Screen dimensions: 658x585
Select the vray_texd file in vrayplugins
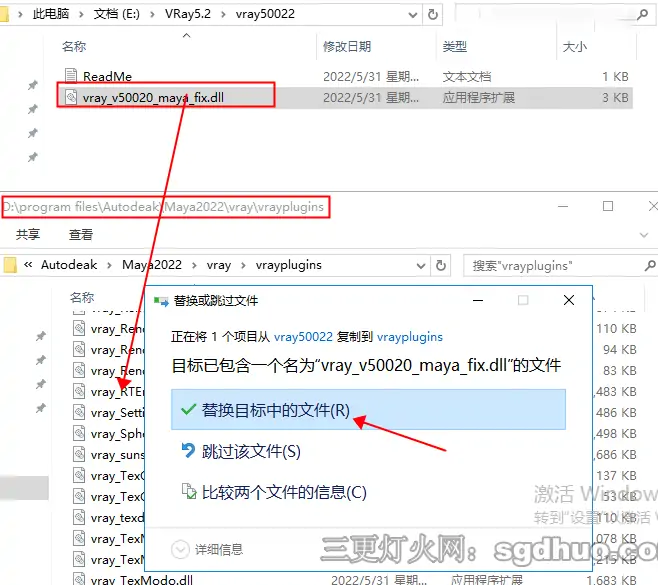118,518
